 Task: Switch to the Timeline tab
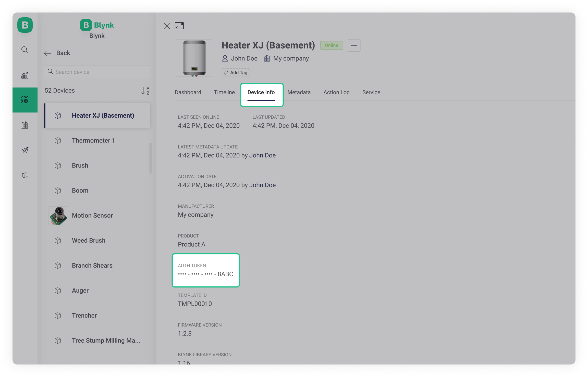coord(224,92)
